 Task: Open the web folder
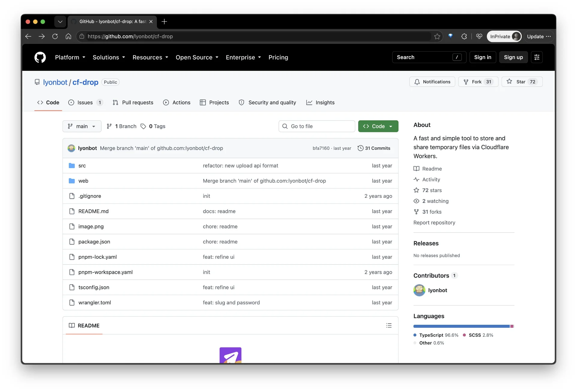83,181
